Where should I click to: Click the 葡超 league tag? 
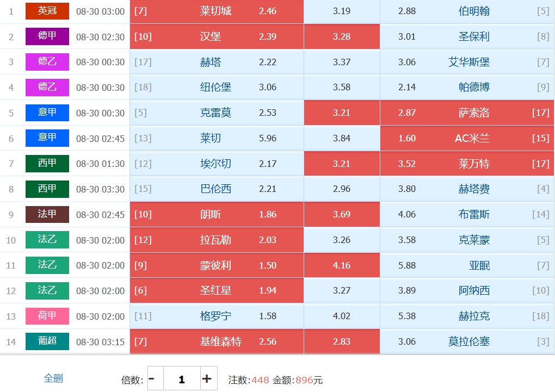(x=47, y=341)
